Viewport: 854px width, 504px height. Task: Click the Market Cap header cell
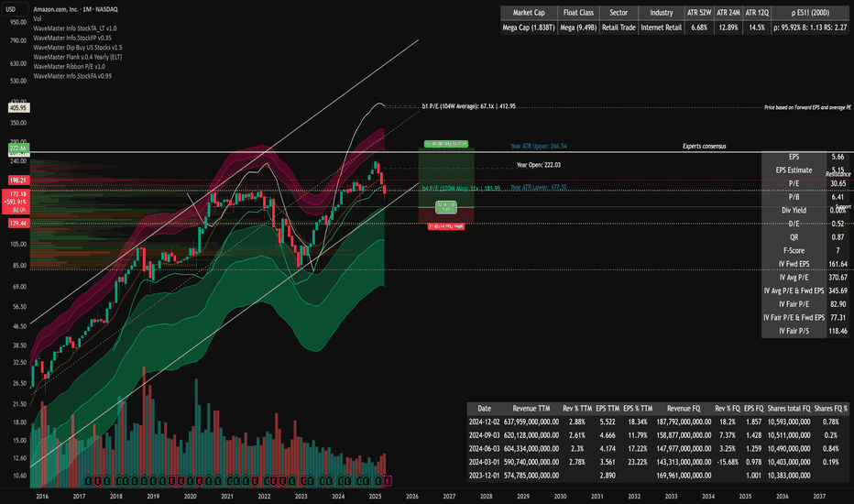529,13
